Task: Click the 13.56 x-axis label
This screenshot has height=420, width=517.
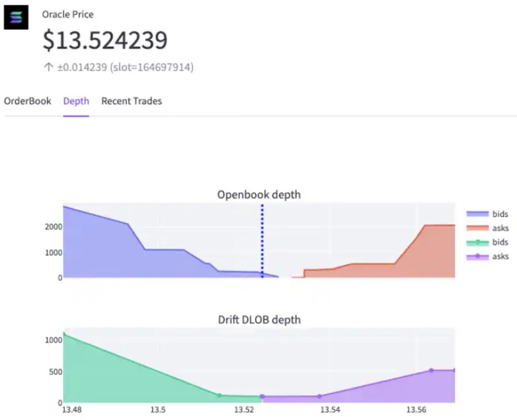Action: pos(416,410)
